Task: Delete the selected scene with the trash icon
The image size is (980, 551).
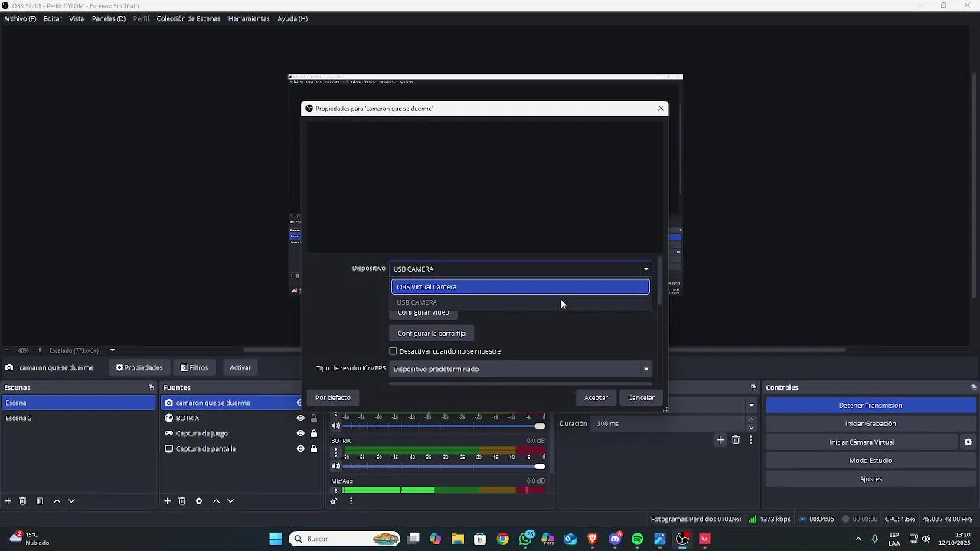Action: coord(23,501)
